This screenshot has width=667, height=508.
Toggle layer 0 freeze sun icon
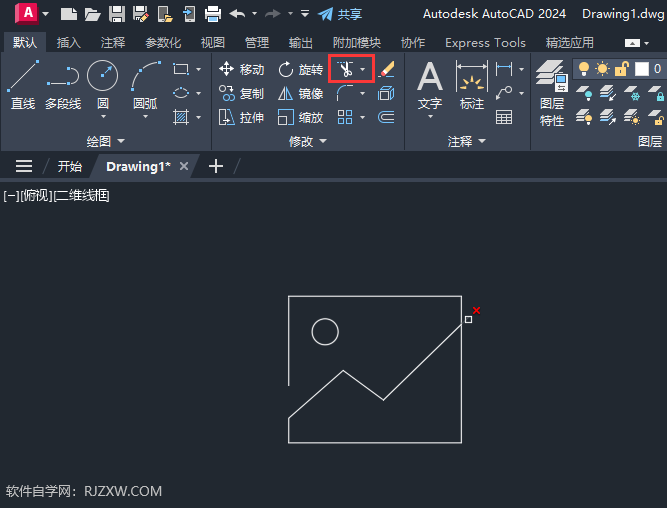pyautogui.click(x=602, y=69)
